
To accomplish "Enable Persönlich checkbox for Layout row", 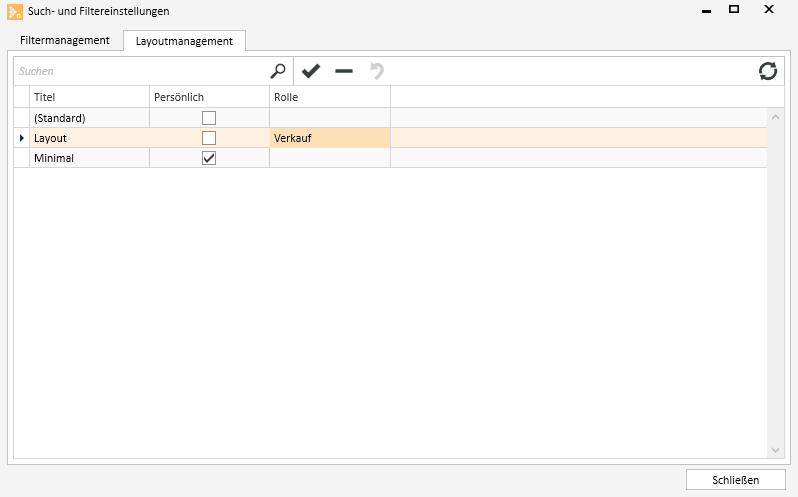I will point(209,138).
